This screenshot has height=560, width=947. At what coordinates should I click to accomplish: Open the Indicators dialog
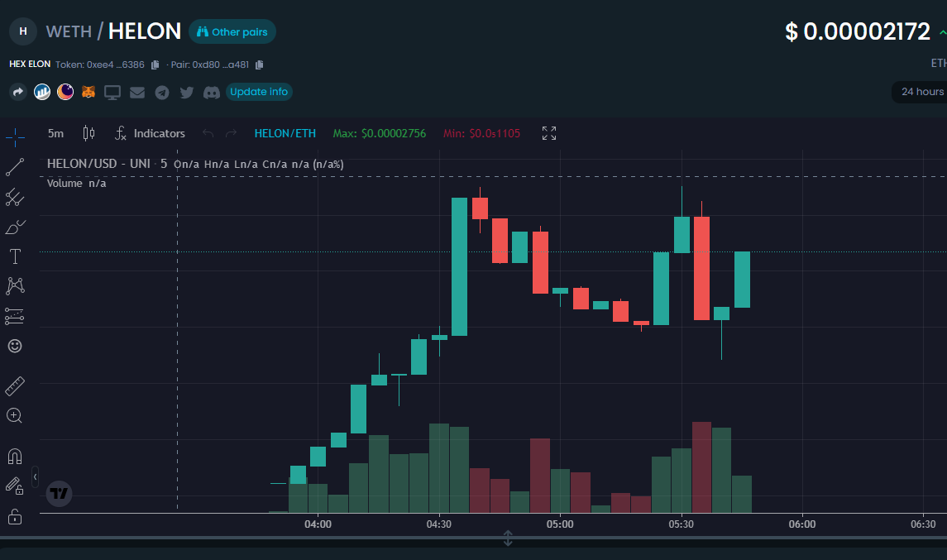pyautogui.click(x=151, y=133)
